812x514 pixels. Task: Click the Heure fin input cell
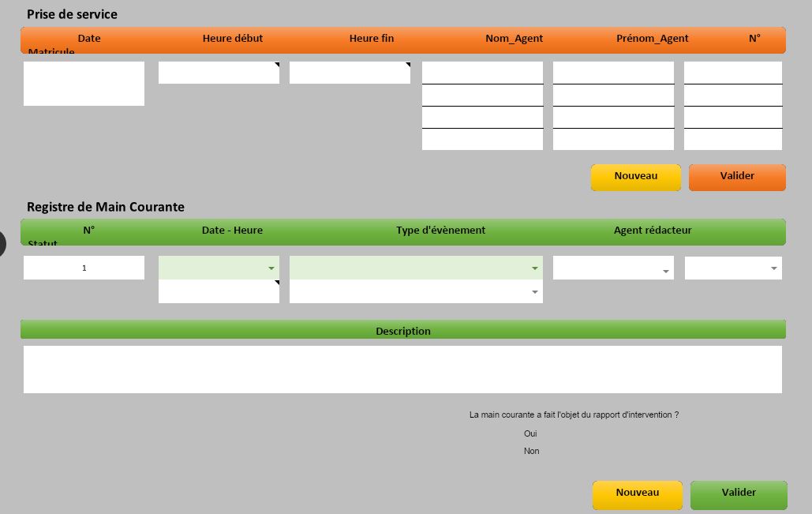coord(350,73)
